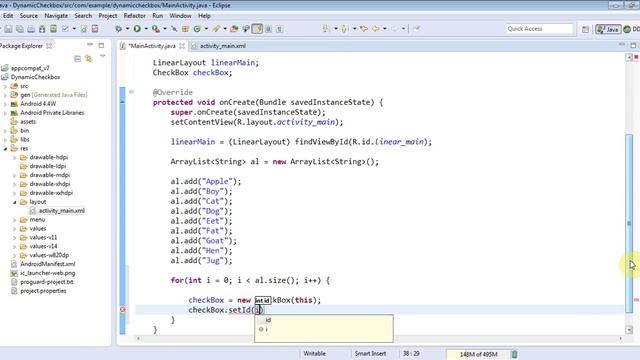Image resolution: width=640 pixels, height=360 pixels.
Task: Open the Run dropdown arrow
Action: (x=146, y=29)
